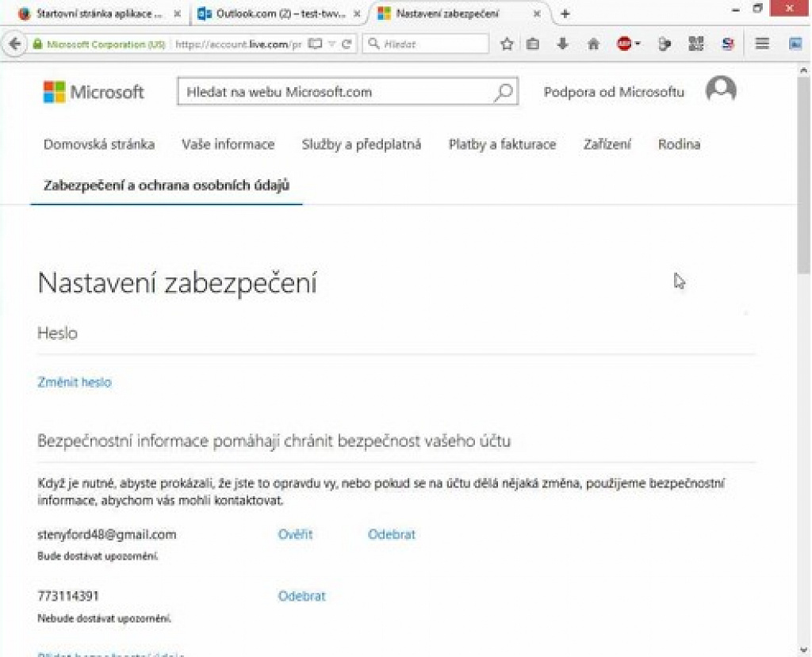Image resolution: width=812 pixels, height=657 pixels.
Task: Open Rodina menu item
Action: 679,144
